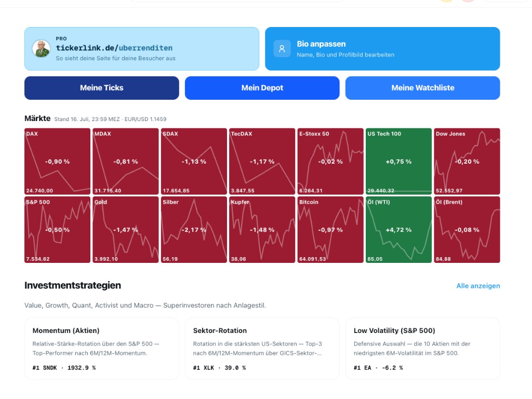The image size is (532, 399).
Task: Open Sektor-Rotation strategy card
Action: (x=262, y=349)
